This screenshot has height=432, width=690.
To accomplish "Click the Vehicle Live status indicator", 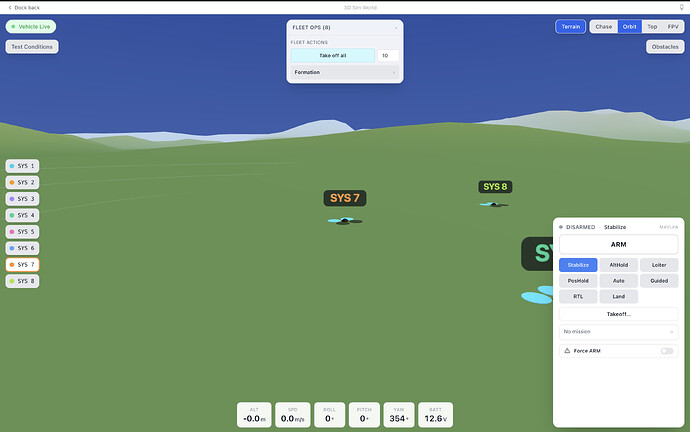I will click(31, 26).
